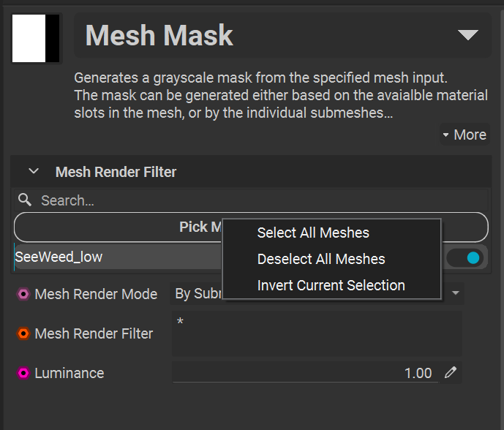Image resolution: width=504 pixels, height=430 pixels.
Task: Expand the More description link
Action: (x=464, y=135)
